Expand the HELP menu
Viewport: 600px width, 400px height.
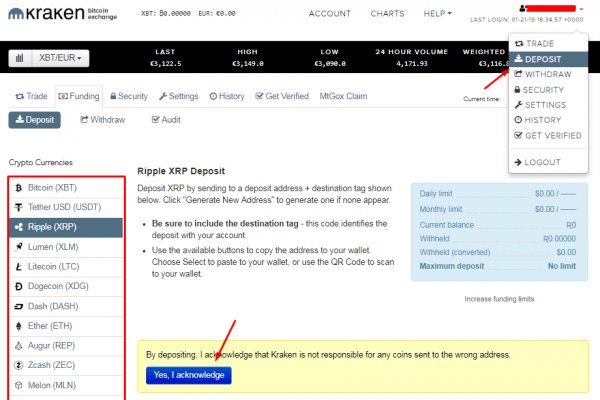click(x=436, y=14)
